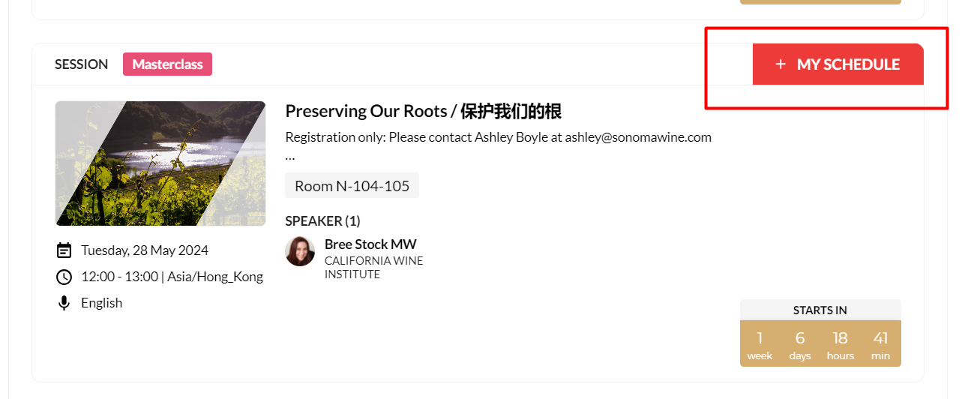This screenshot has height=399, width=980.
Task: Click the plus icon on My Schedule
Action: click(781, 64)
